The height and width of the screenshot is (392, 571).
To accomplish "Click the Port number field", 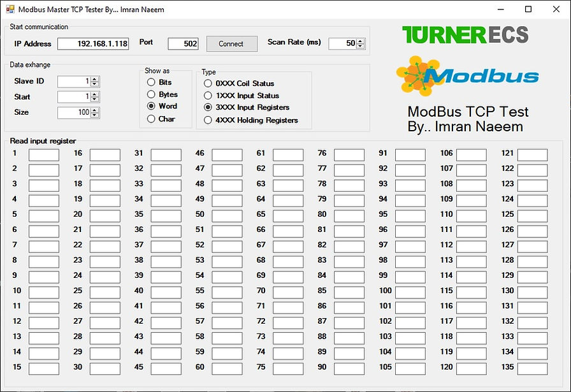I will (x=183, y=43).
